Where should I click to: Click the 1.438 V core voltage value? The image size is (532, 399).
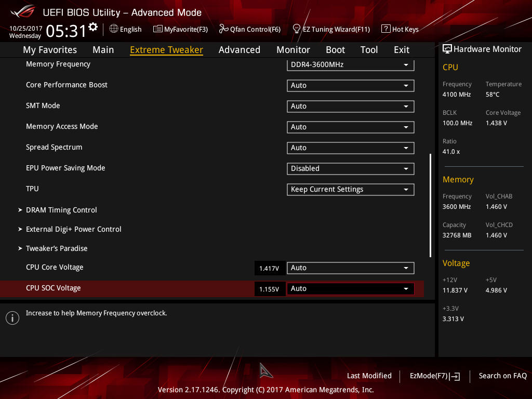coord(496,123)
